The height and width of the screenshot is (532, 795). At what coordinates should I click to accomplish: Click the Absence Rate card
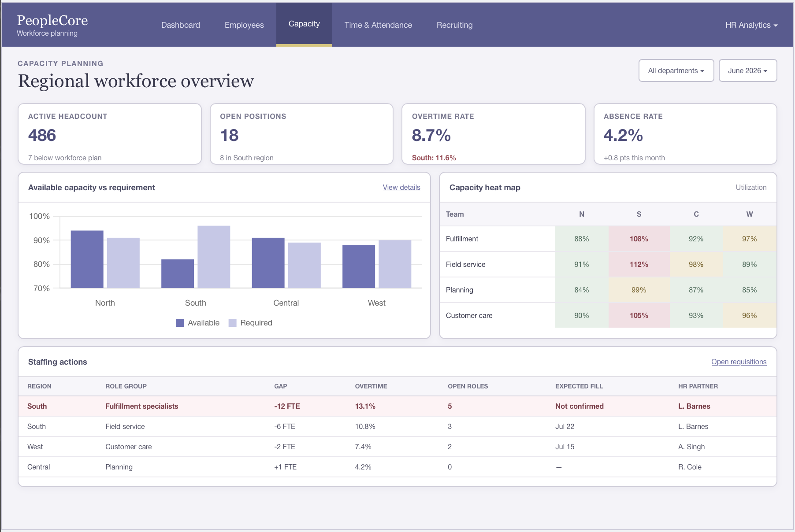pos(685,134)
